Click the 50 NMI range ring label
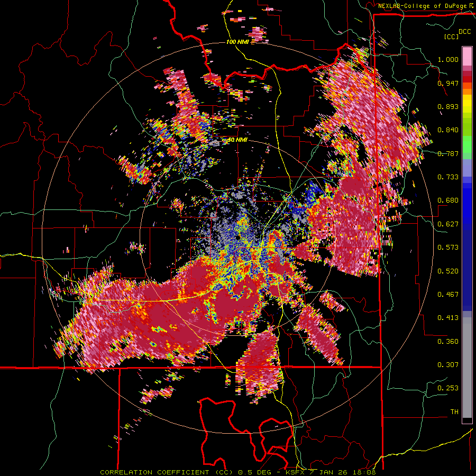Screen dimensions: 476x476 click(237, 140)
